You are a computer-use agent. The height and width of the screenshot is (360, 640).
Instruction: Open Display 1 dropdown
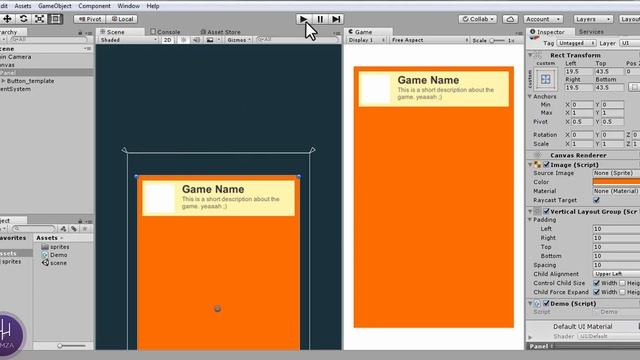point(366,40)
